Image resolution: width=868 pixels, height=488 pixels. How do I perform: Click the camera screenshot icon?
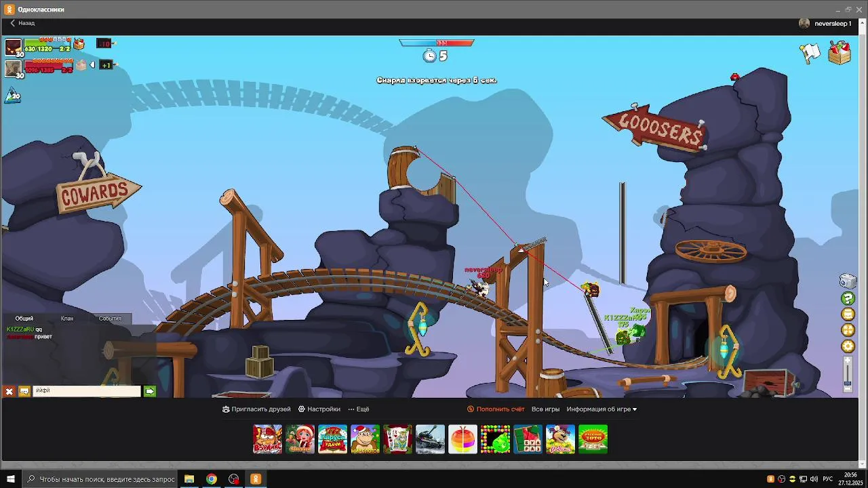[x=848, y=281]
